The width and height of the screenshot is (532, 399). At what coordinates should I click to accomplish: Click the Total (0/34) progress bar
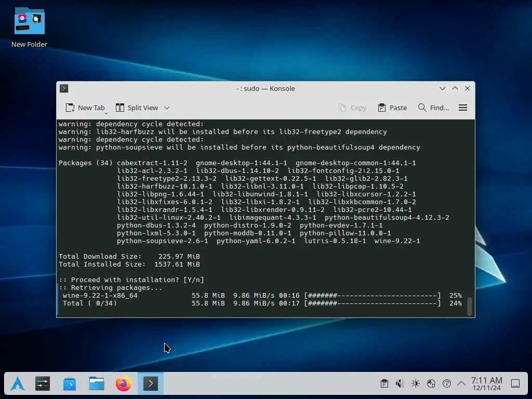click(x=372, y=303)
